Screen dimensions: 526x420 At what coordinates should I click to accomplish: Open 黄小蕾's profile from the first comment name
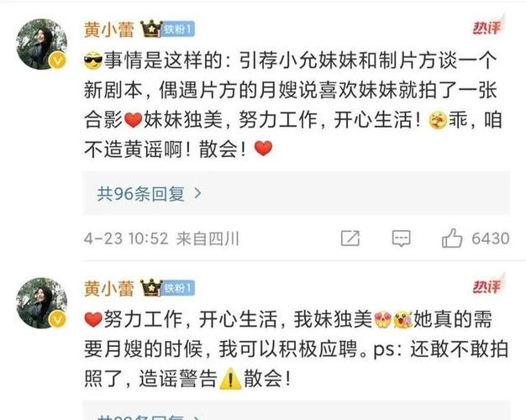pos(109,29)
